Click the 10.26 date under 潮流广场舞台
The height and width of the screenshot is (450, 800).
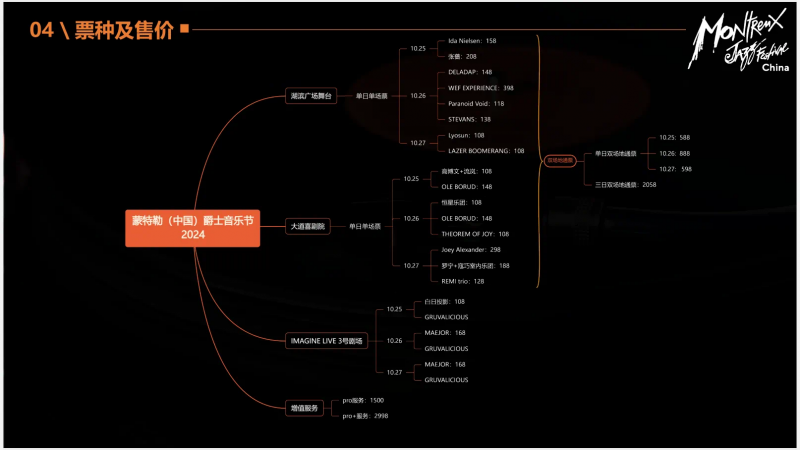click(x=418, y=95)
